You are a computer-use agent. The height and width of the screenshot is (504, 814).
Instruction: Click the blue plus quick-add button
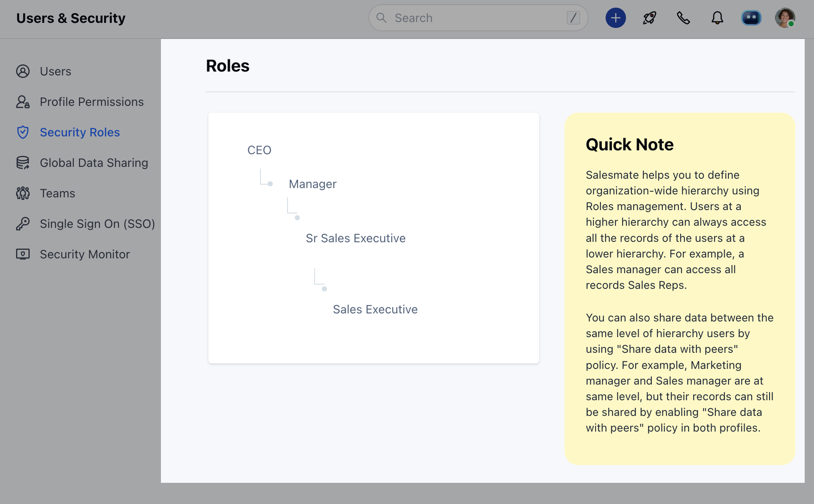(x=615, y=18)
